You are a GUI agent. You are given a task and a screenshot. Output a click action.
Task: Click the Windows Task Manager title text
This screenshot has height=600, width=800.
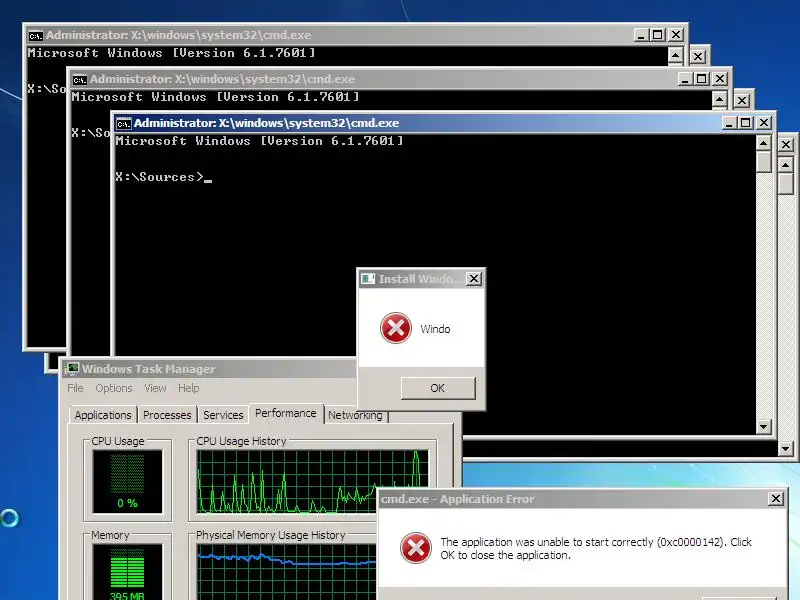(149, 369)
